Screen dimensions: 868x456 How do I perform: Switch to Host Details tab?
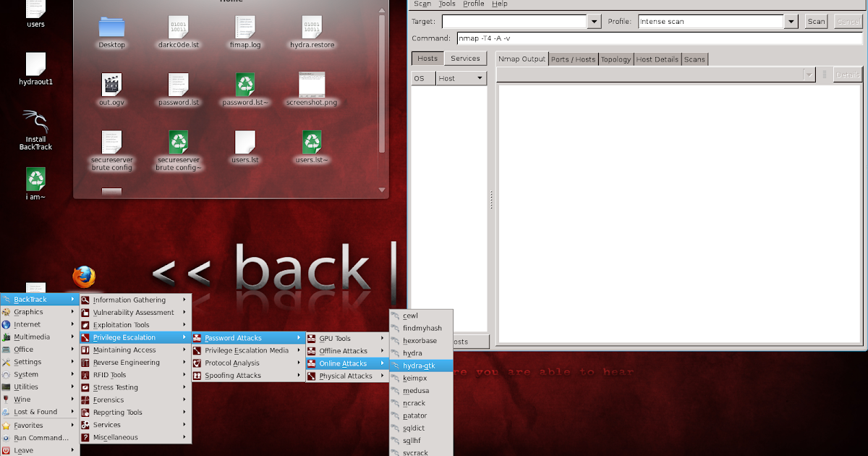pos(658,59)
